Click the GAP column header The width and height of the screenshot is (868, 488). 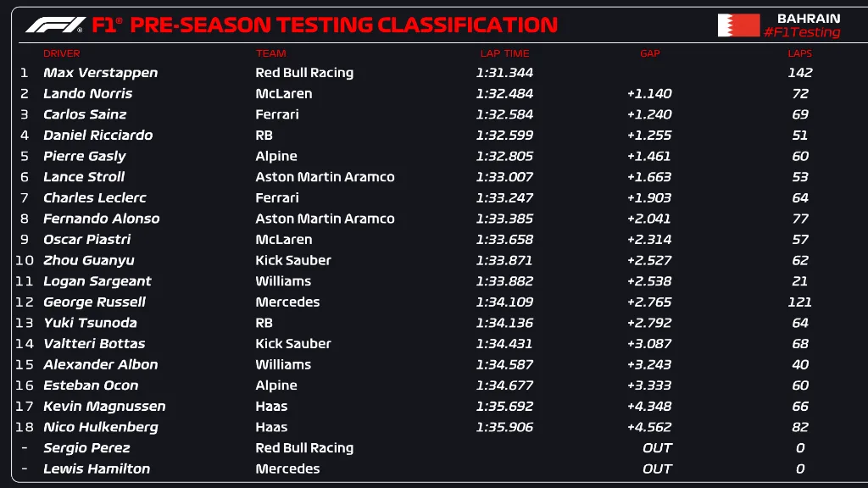(649, 53)
